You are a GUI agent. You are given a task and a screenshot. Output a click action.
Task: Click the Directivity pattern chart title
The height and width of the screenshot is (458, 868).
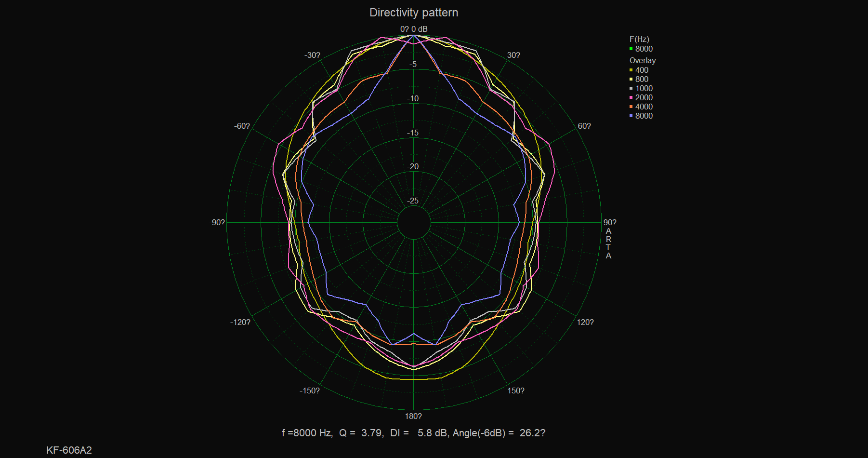click(x=414, y=13)
